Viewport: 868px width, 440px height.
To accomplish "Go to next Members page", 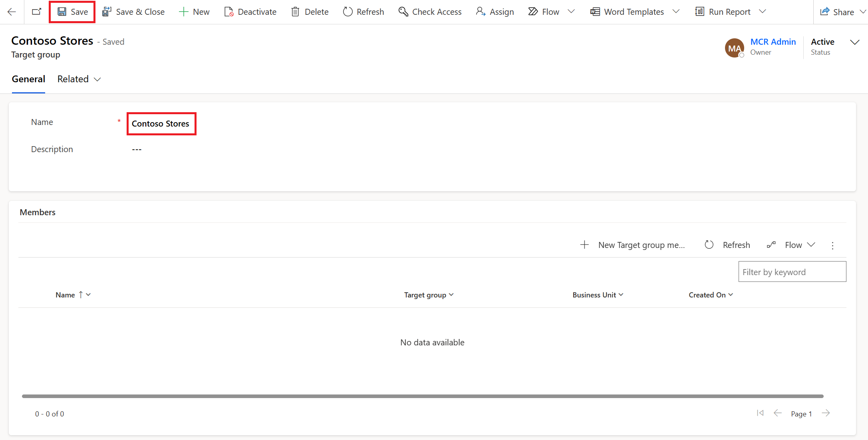I will point(826,413).
